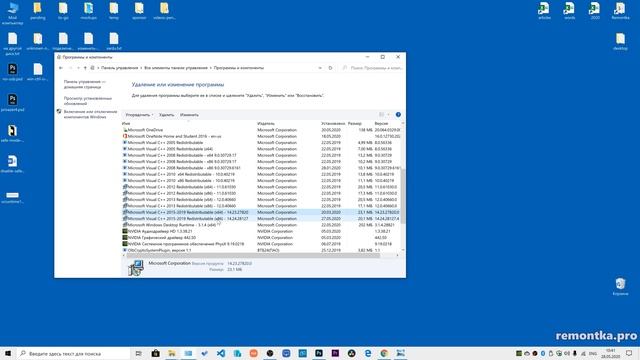Open Просмотр установленных обновлений link

88,101
